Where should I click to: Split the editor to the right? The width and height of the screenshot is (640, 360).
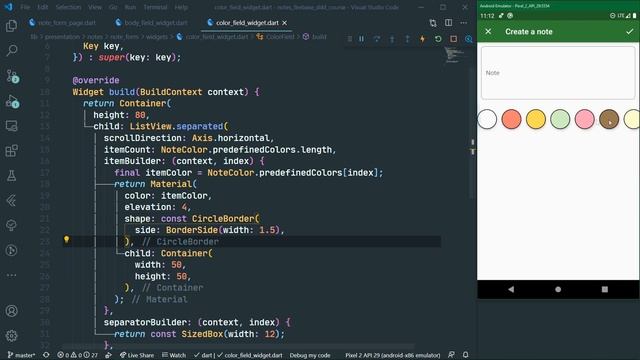[x=448, y=23]
